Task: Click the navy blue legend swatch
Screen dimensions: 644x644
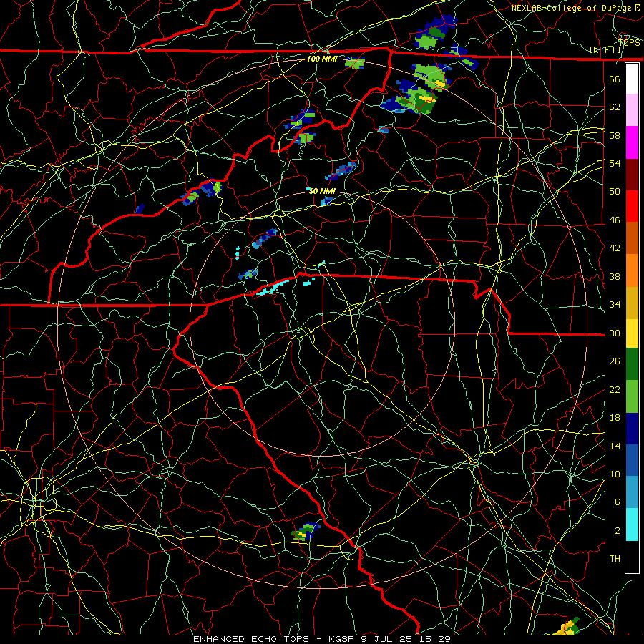Action: click(x=632, y=429)
